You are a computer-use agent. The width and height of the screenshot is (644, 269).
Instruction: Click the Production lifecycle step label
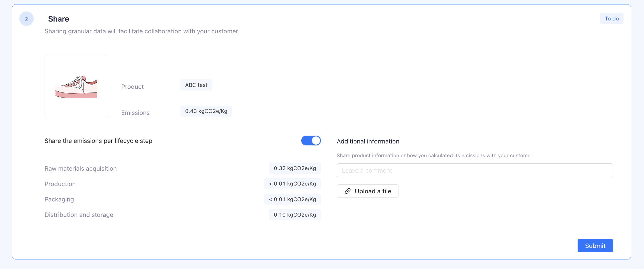point(60,184)
